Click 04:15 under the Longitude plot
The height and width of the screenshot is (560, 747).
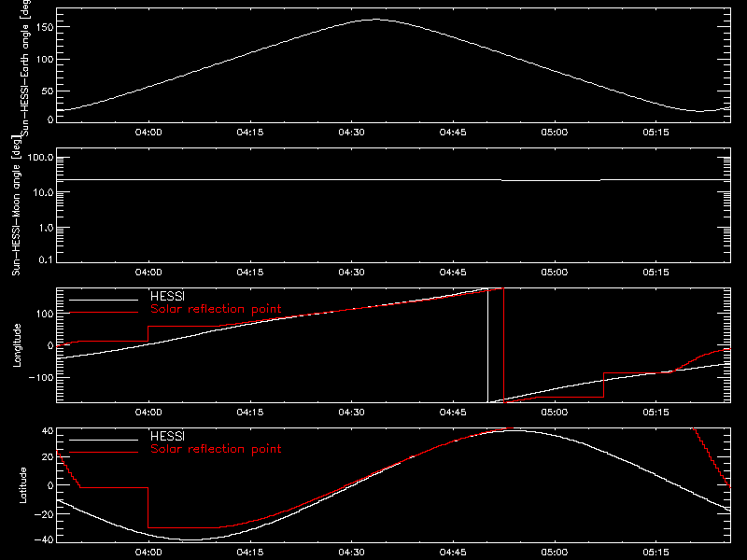tap(250, 413)
